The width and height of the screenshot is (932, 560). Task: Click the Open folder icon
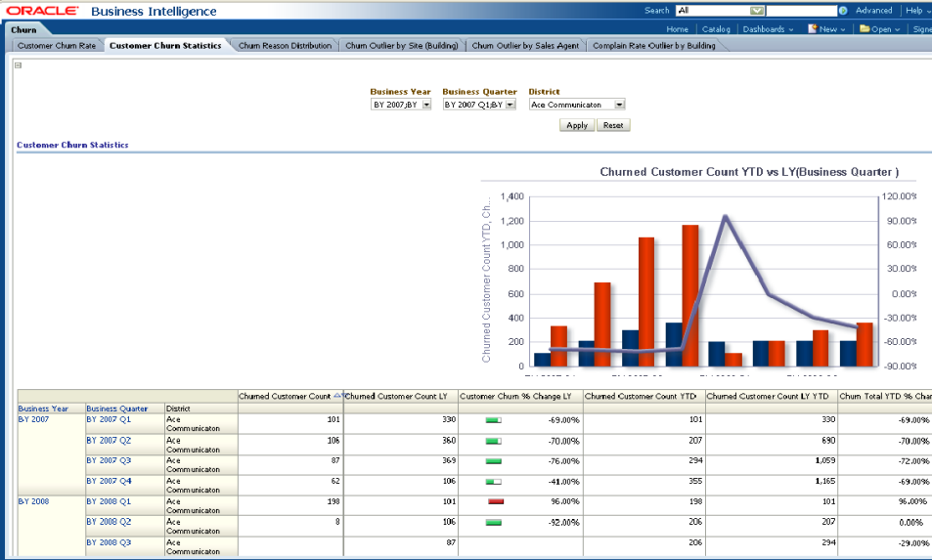click(x=865, y=28)
